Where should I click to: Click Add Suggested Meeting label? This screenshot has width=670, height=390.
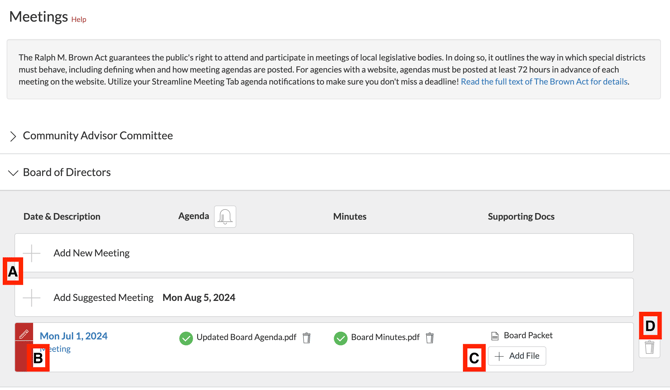click(103, 297)
